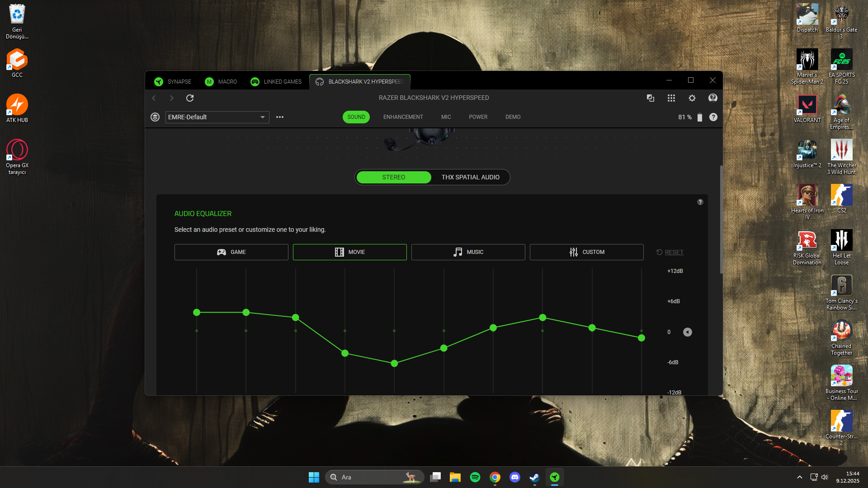Viewport: 868px width, 488px height.
Task: Select the Hell Let Loose shortcut
Action: point(842,247)
